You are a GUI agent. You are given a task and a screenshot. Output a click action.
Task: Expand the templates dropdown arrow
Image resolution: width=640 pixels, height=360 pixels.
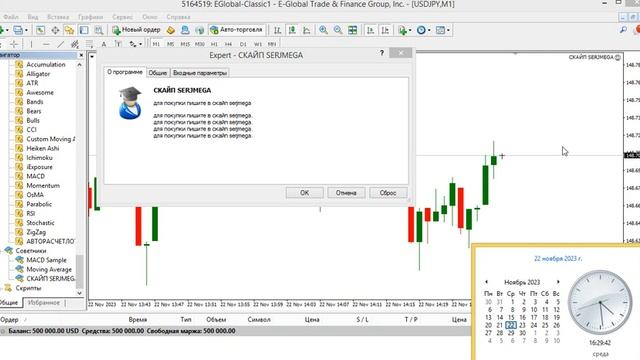448,30
